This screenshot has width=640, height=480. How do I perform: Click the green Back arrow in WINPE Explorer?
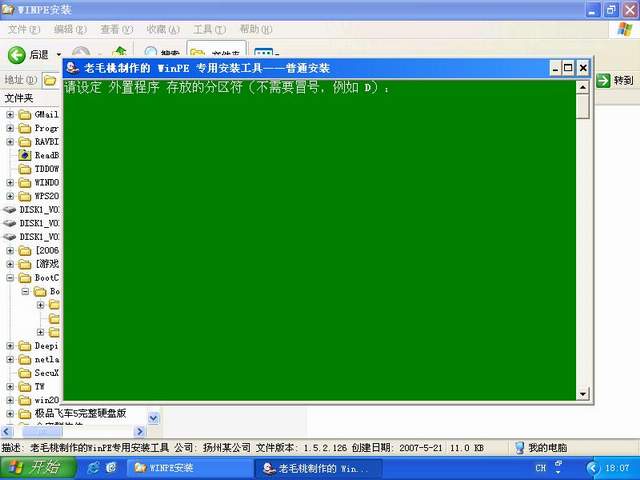pos(17,55)
